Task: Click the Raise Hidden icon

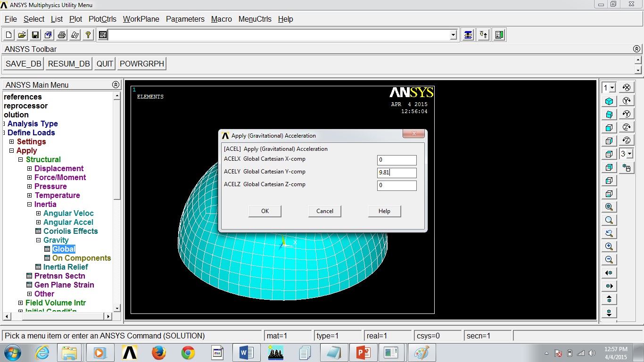Action: pos(468,35)
